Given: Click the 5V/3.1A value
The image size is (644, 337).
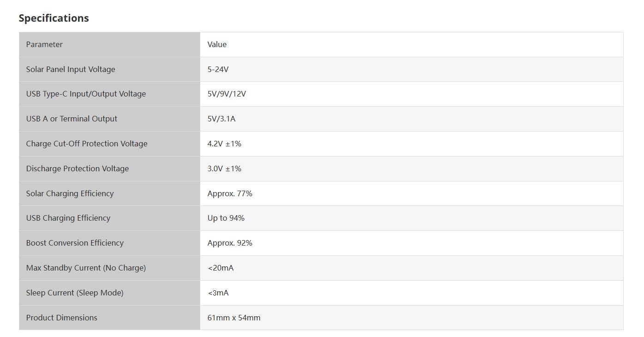Looking at the screenshot, I should pyautogui.click(x=222, y=119).
